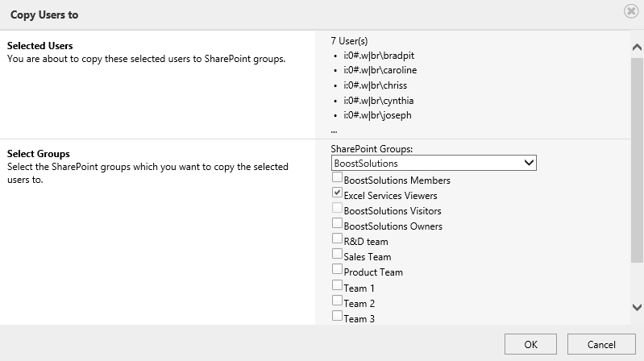Select the R&D team checkbox
The width and height of the screenshot is (644, 361).
click(337, 240)
